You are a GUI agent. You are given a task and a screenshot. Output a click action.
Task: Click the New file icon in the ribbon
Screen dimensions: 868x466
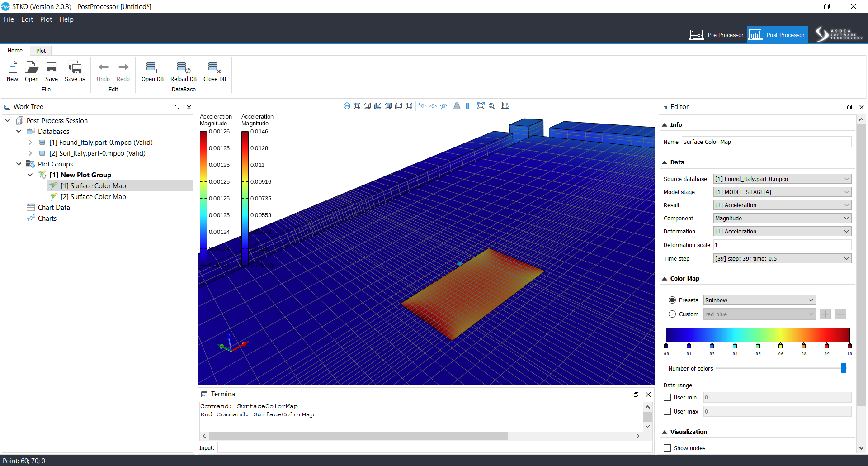coord(13,67)
